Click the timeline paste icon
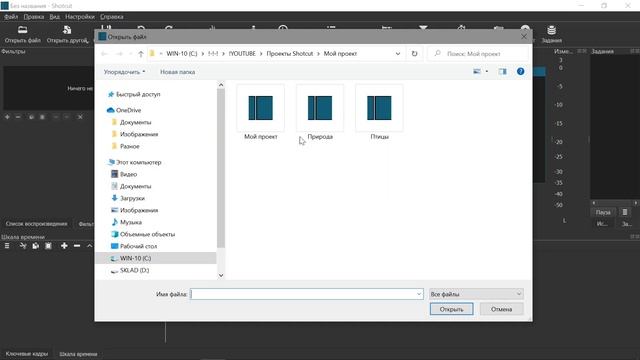This screenshot has height=360, width=640. point(48,246)
